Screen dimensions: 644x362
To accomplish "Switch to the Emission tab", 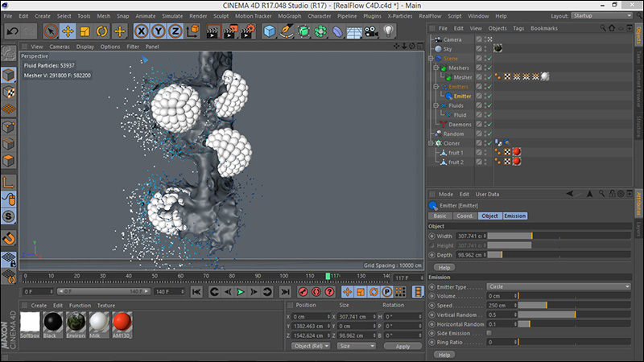I will click(514, 216).
